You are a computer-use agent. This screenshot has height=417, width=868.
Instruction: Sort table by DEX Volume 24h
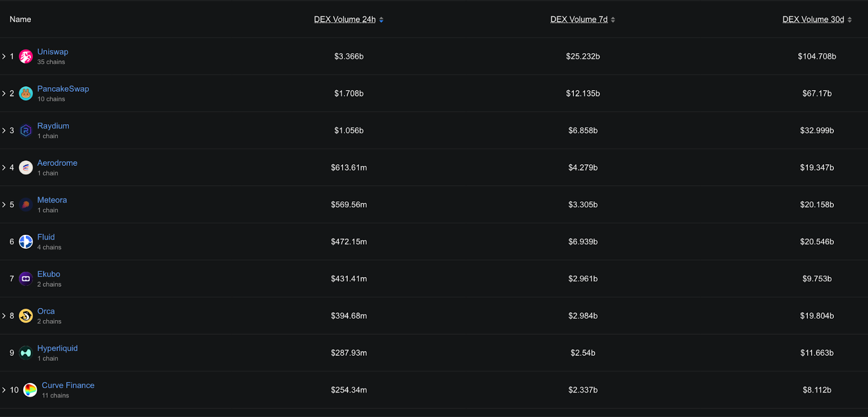pyautogui.click(x=344, y=19)
